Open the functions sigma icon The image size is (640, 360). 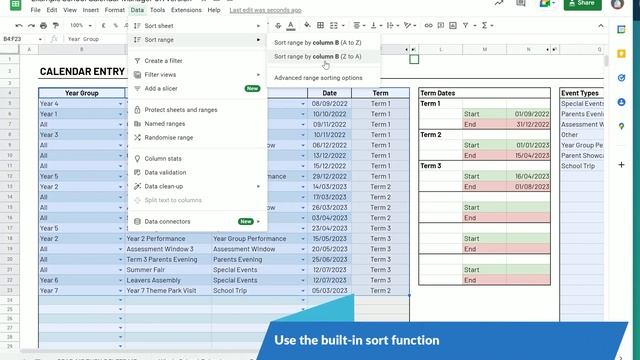click(x=484, y=26)
